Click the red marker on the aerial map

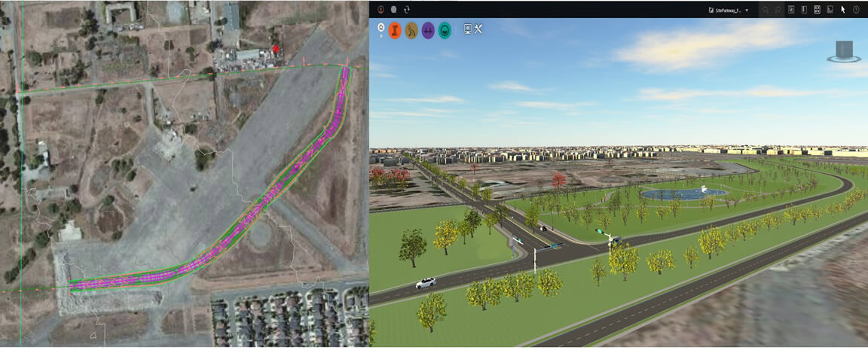pos(277,50)
